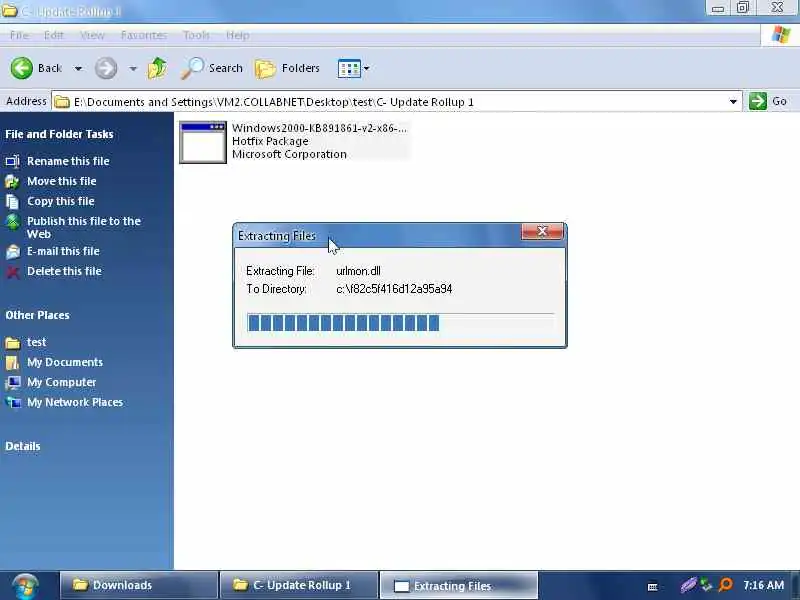Open the File menu
The height and width of the screenshot is (600, 800).
19,35
